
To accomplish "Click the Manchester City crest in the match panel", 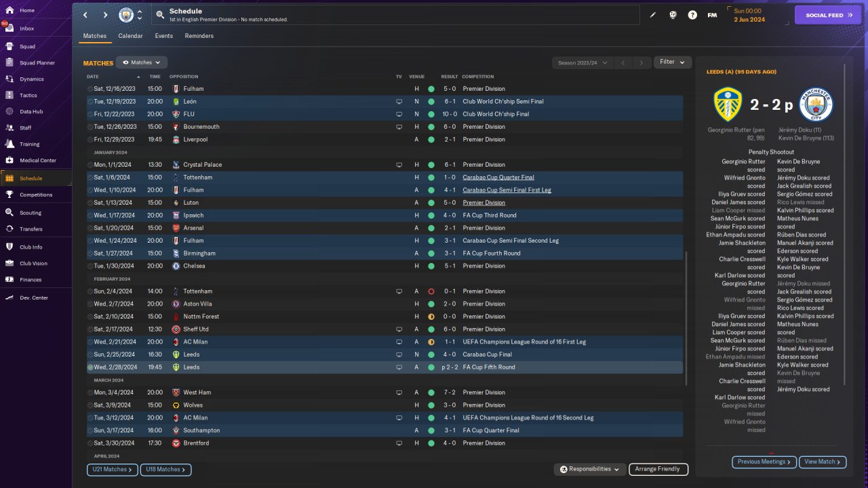I will click(x=816, y=105).
